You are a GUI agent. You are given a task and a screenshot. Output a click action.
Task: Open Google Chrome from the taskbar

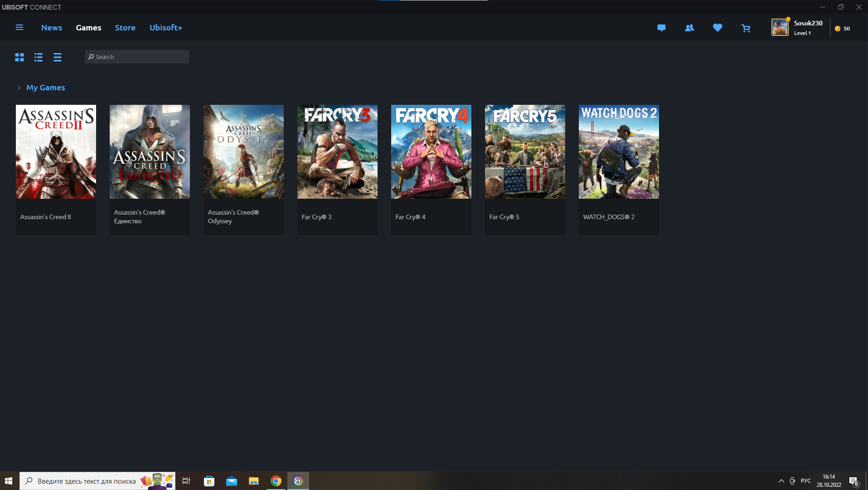click(x=276, y=481)
